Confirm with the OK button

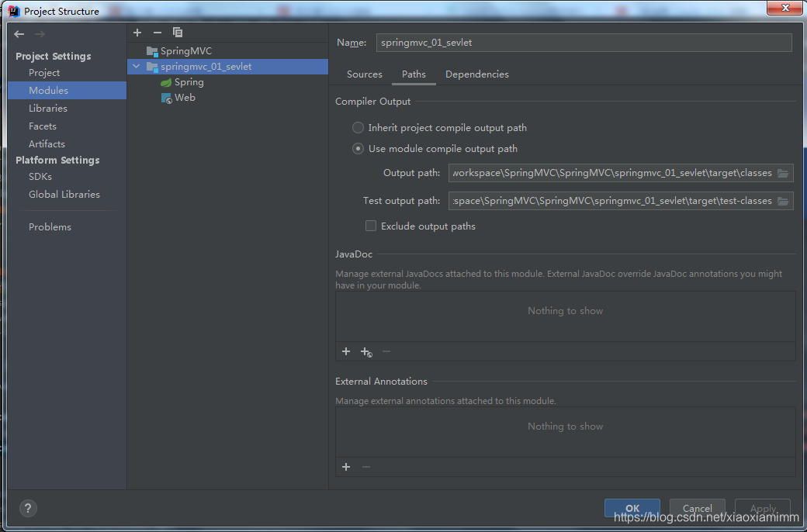point(632,508)
